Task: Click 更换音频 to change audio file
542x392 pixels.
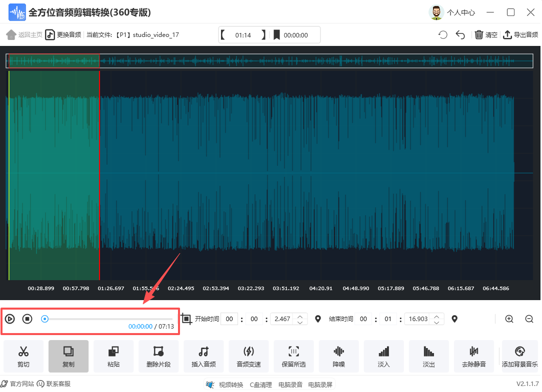Action: [x=63, y=35]
